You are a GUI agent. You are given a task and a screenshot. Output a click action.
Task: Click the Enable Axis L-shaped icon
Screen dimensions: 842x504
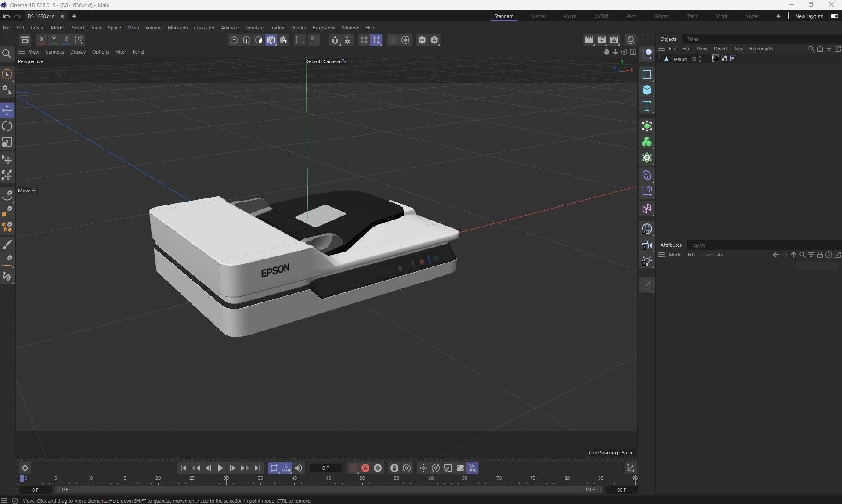(x=300, y=40)
